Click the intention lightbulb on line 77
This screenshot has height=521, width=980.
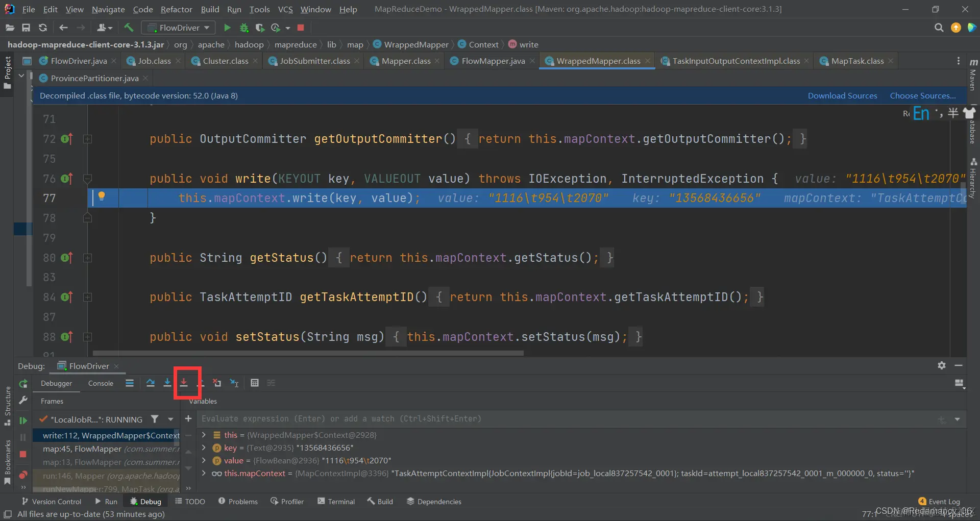pos(102,196)
